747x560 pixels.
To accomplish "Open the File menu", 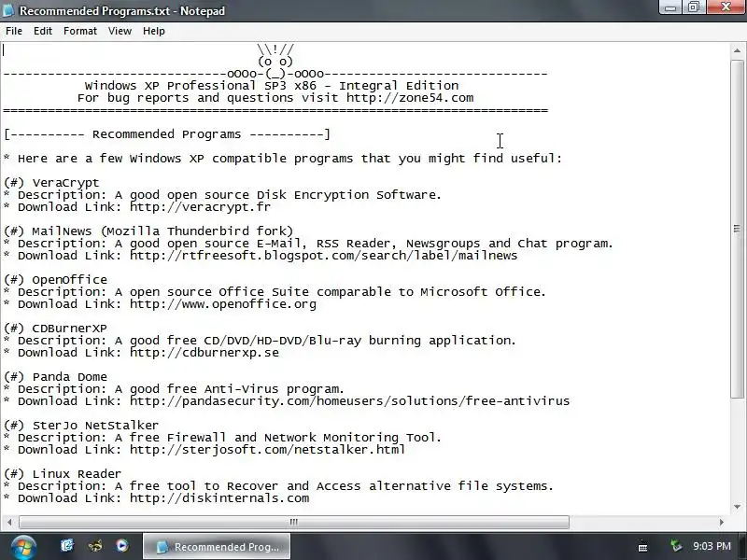I will (x=14, y=31).
